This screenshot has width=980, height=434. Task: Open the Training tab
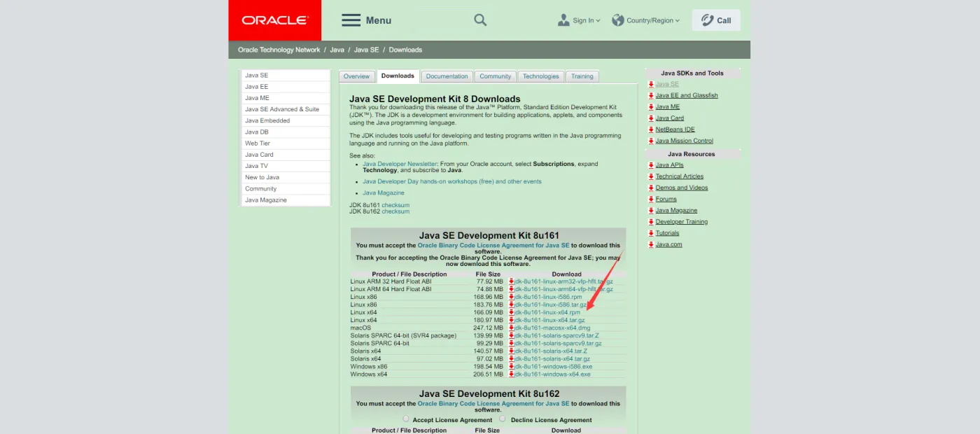click(582, 76)
